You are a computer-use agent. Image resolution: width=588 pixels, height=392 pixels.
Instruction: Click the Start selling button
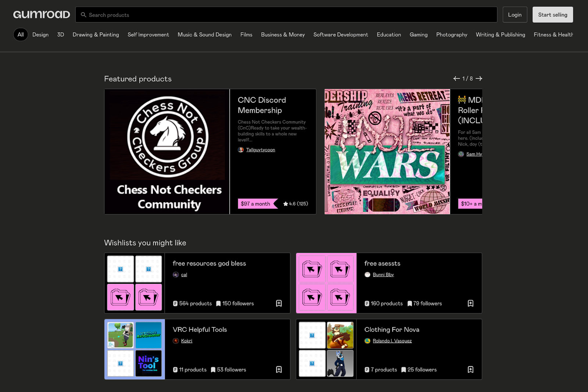coord(553,15)
